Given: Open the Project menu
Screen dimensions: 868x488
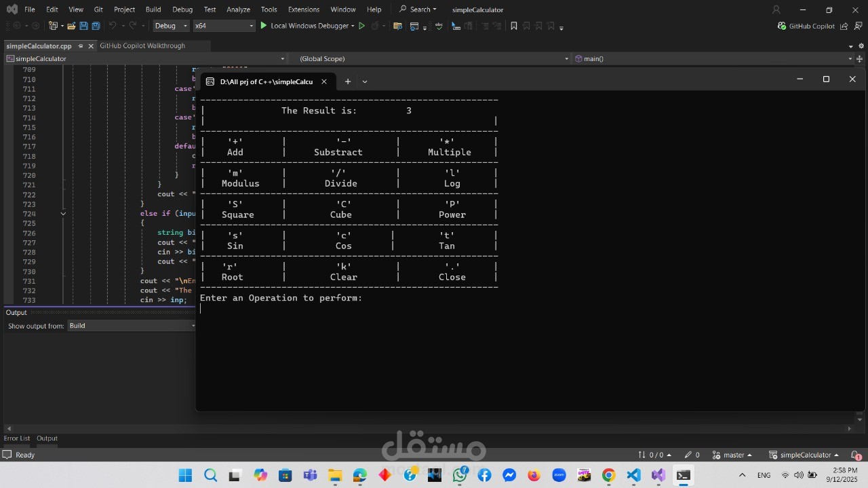Looking at the screenshot, I should (x=124, y=10).
